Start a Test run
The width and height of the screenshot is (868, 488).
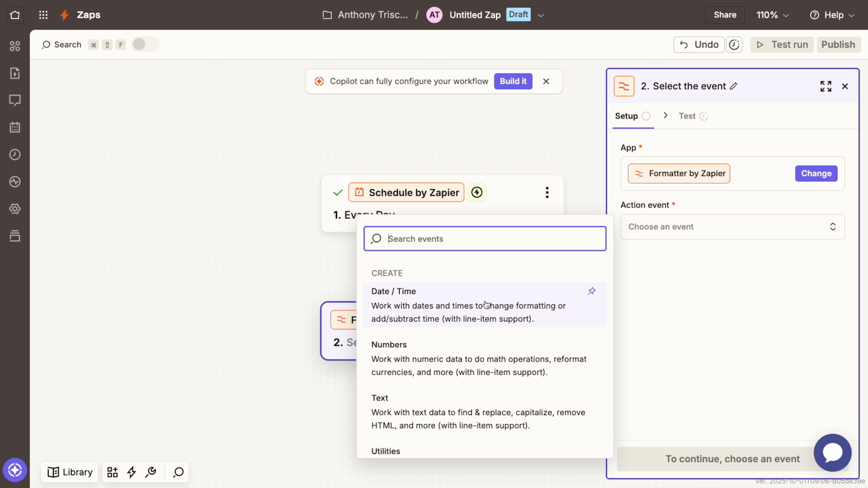click(782, 45)
